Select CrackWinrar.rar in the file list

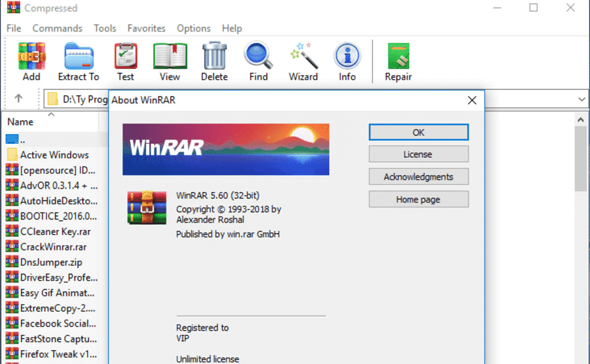[52, 246]
